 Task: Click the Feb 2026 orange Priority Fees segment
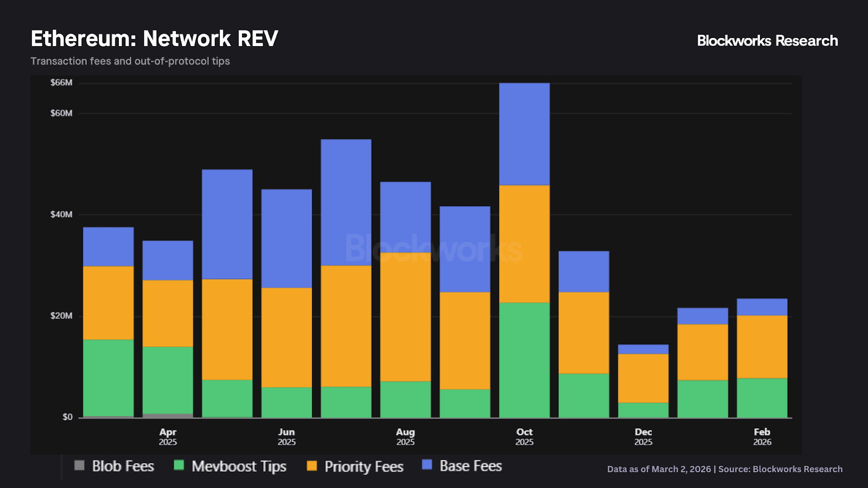(762, 347)
